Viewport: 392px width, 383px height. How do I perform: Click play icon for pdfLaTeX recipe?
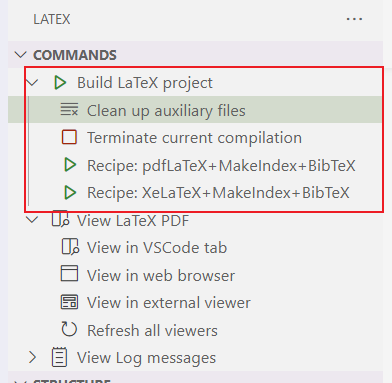70,165
